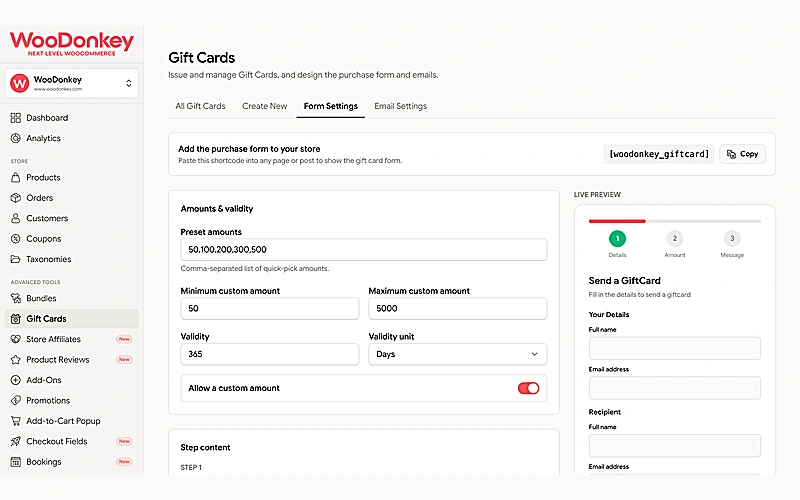Go to Analytics in sidebar
This screenshot has width=800, height=500.
(x=71, y=138)
